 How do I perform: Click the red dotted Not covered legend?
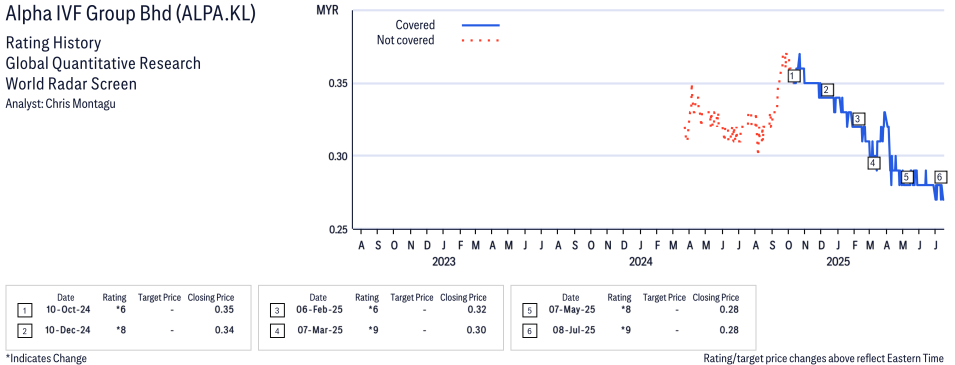point(481,40)
